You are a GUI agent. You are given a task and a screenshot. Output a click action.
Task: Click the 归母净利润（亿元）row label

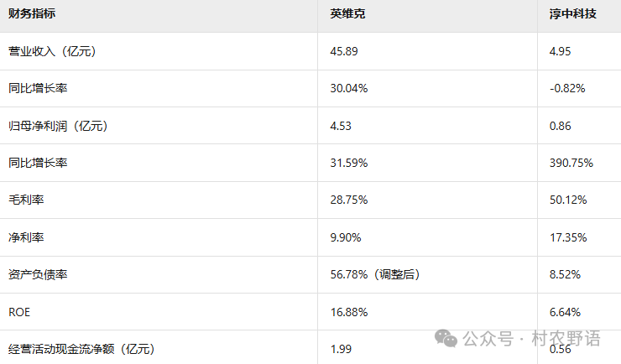click(58, 126)
